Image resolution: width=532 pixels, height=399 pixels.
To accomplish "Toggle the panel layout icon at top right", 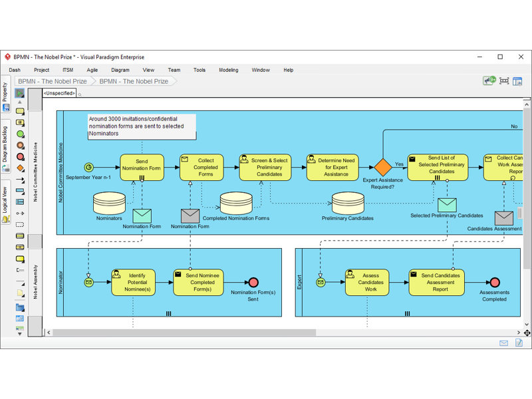I will pos(517,81).
